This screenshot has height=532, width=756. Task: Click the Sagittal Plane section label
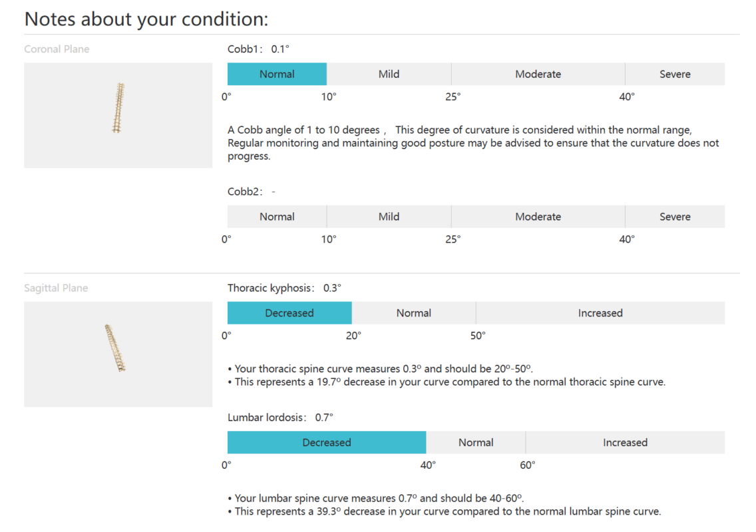click(x=56, y=288)
